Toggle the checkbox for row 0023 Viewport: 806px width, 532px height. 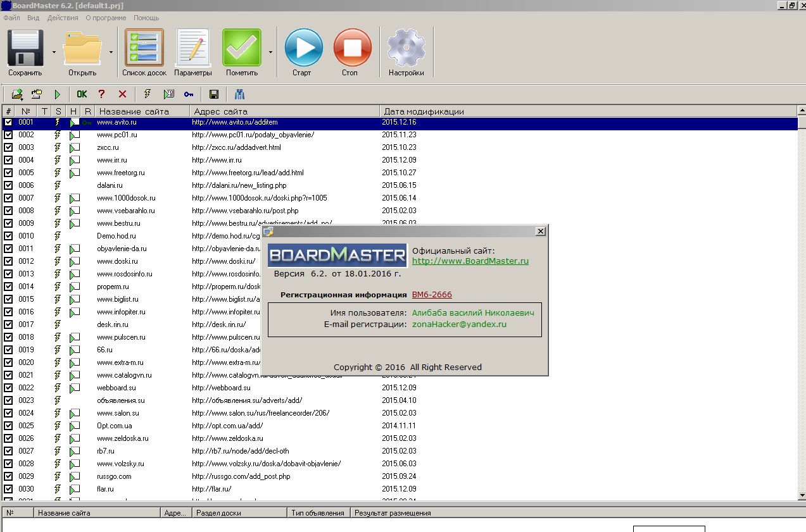click(8, 400)
